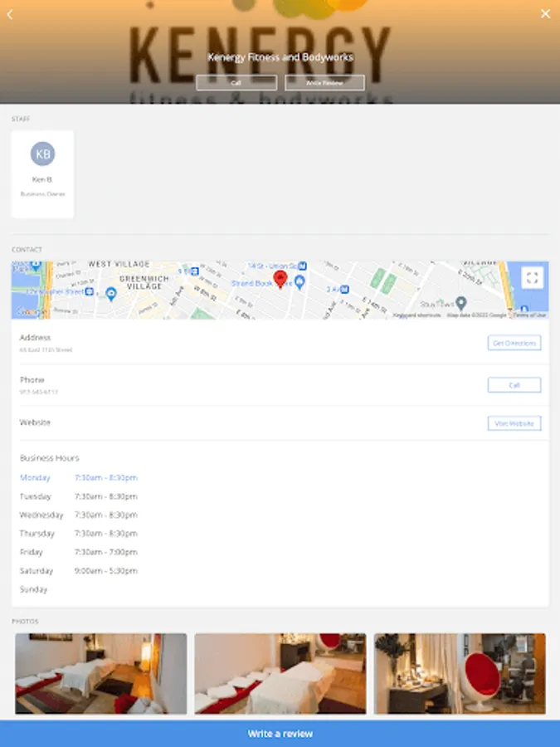
Task: Go back using the left arrow icon
Action: pyautogui.click(x=9, y=14)
